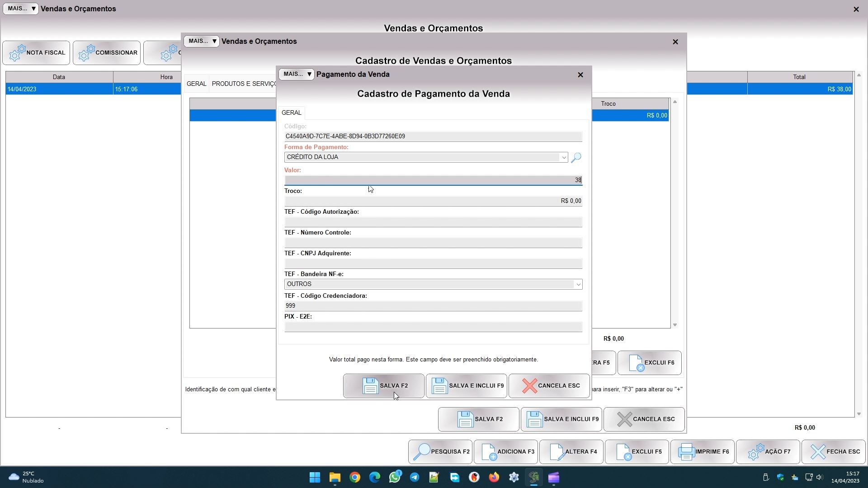This screenshot has height=488, width=868.
Task: Click the Código field with the GUID
Action: (x=433, y=136)
